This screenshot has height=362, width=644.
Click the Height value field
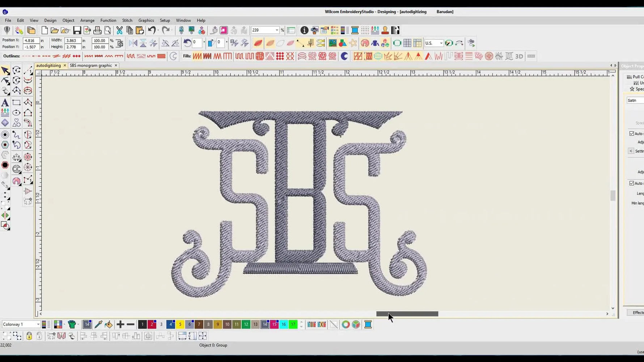(x=72, y=47)
